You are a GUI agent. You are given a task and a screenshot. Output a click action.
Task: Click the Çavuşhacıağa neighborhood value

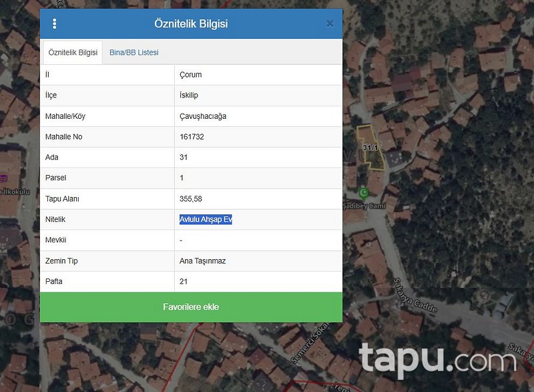203,116
